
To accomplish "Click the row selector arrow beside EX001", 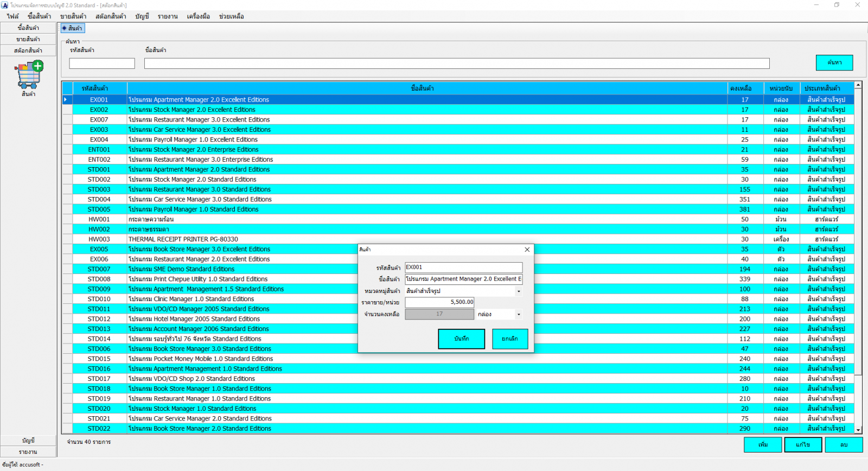I will pos(67,100).
